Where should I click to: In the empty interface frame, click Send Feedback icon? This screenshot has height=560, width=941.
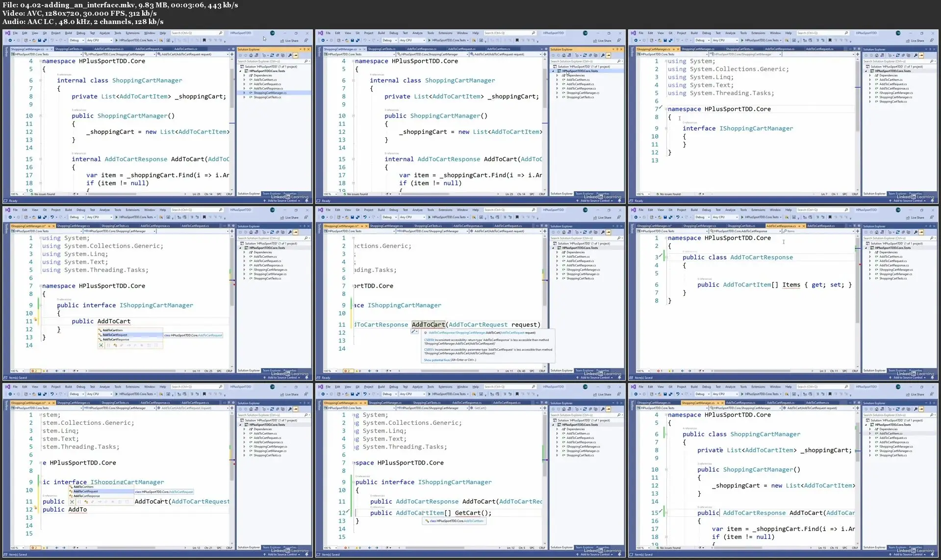932,40
